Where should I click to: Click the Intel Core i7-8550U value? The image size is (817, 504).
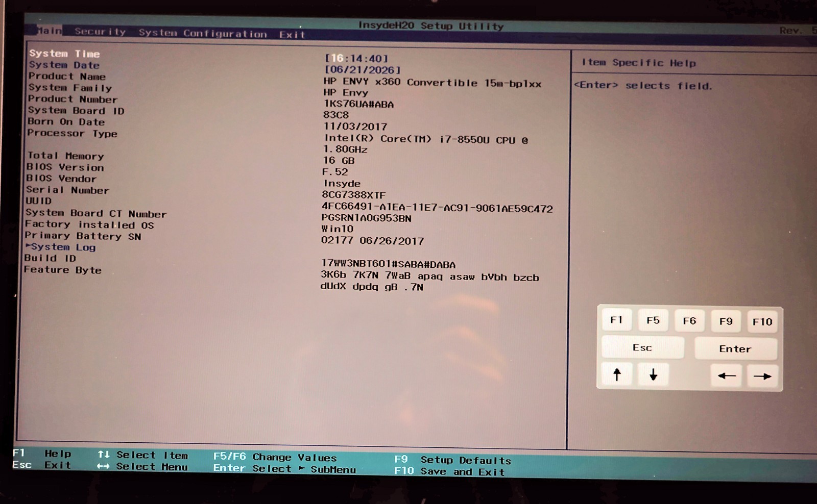click(425, 143)
